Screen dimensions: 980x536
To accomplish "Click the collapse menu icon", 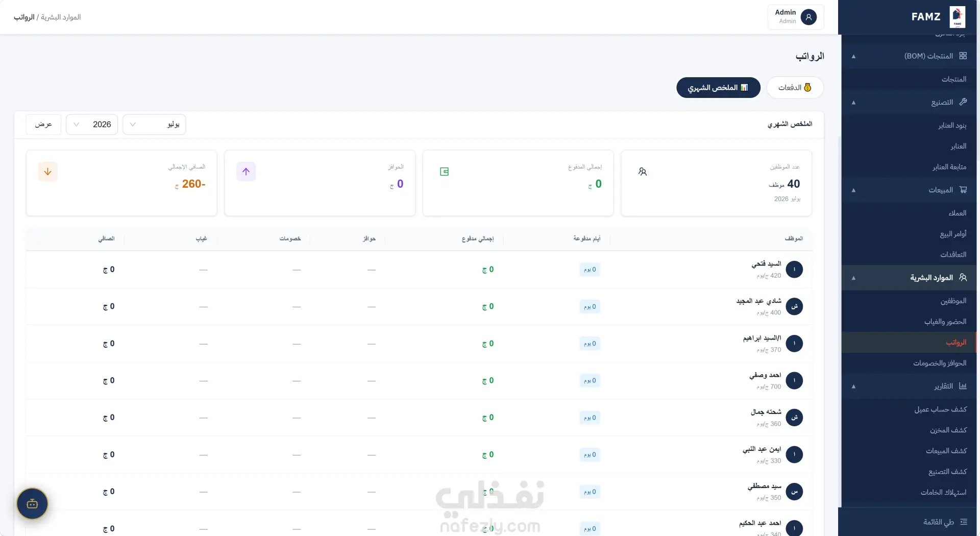I will coord(963,522).
